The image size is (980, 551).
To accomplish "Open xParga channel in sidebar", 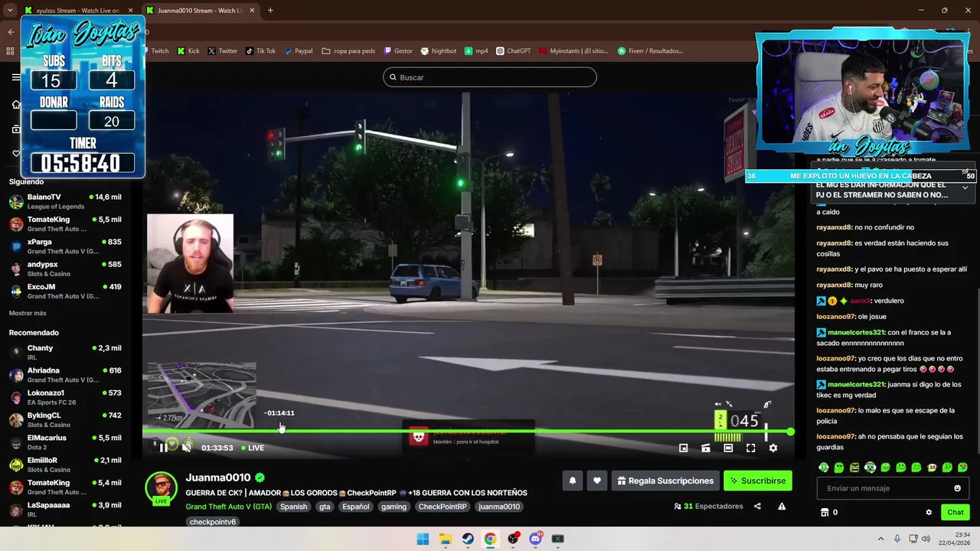I will pyautogui.click(x=65, y=246).
